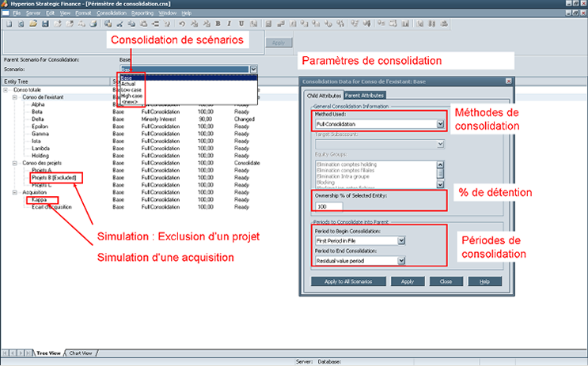This screenshot has height=366, width=588.
Task: Close the Consolidation Data dialog via X
Action: click(x=509, y=81)
